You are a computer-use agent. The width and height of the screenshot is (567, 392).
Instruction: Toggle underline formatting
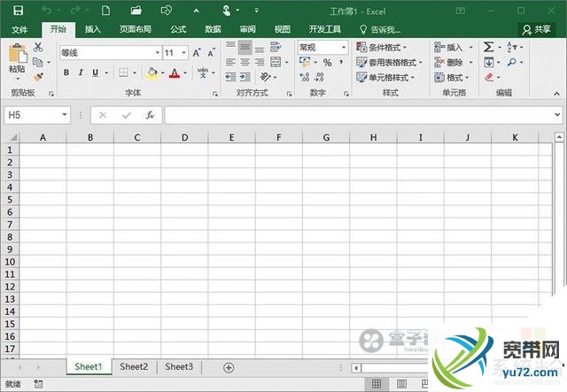[x=95, y=73]
